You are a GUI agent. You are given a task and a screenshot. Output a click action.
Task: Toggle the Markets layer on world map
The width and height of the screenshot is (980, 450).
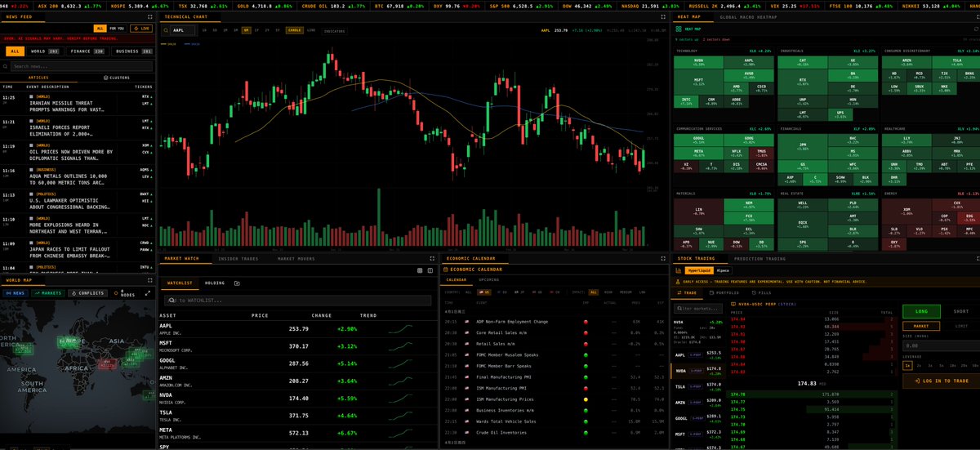click(49, 292)
